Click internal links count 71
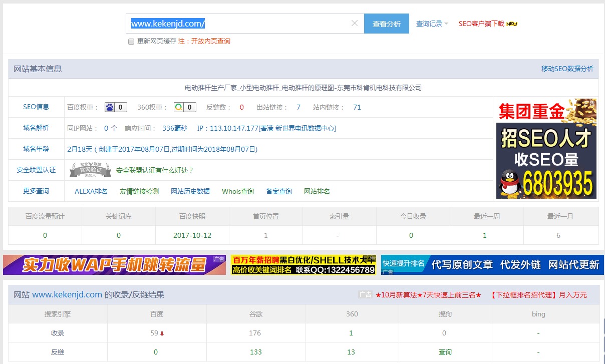This screenshot has height=364, width=605. (357, 107)
